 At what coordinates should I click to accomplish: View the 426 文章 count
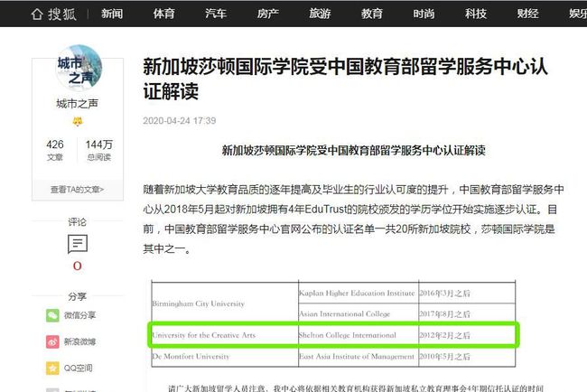click(x=55, y=150)
